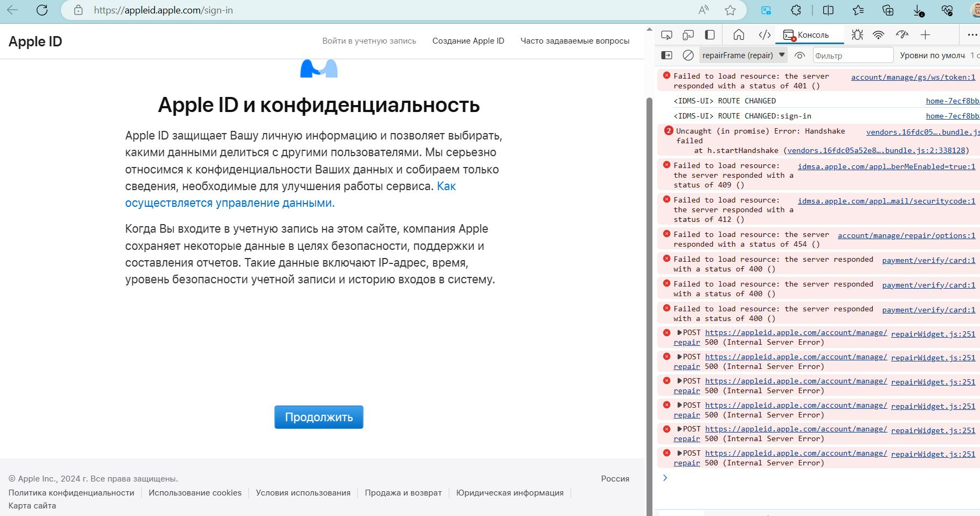This screenshot has height=516, width=980.
Task: Add a new DevTools tool with plus
Action: pyautogui.click(x=925, y=35)
